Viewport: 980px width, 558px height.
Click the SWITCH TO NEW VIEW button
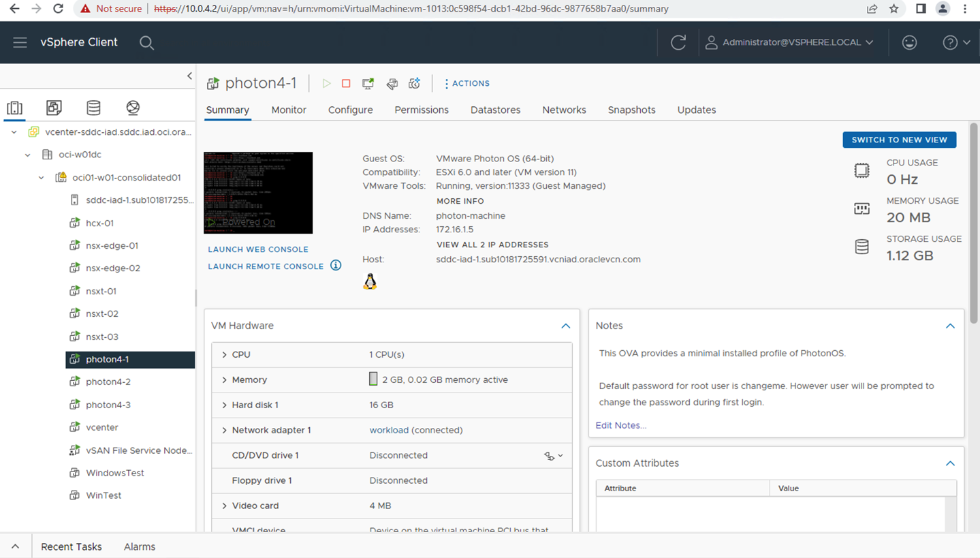[x=899, y=140]
